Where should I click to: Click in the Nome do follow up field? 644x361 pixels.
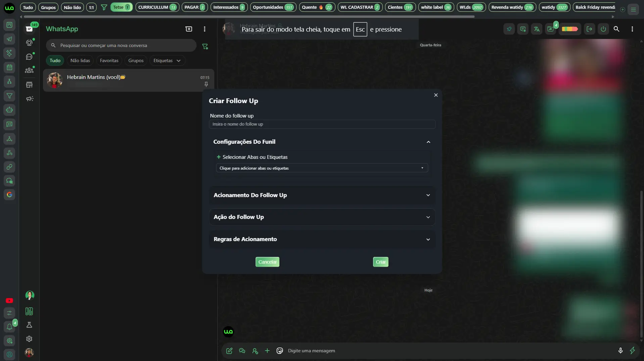322,124
